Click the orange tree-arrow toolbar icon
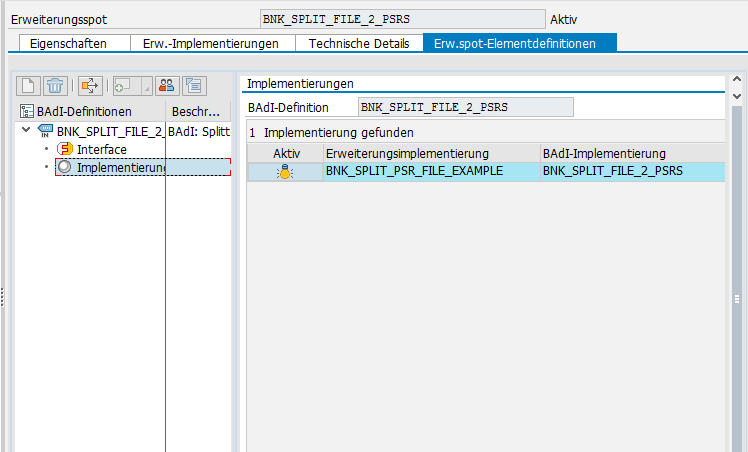Image resolution: width=748 pixels, height=452 pixels. 91,86
